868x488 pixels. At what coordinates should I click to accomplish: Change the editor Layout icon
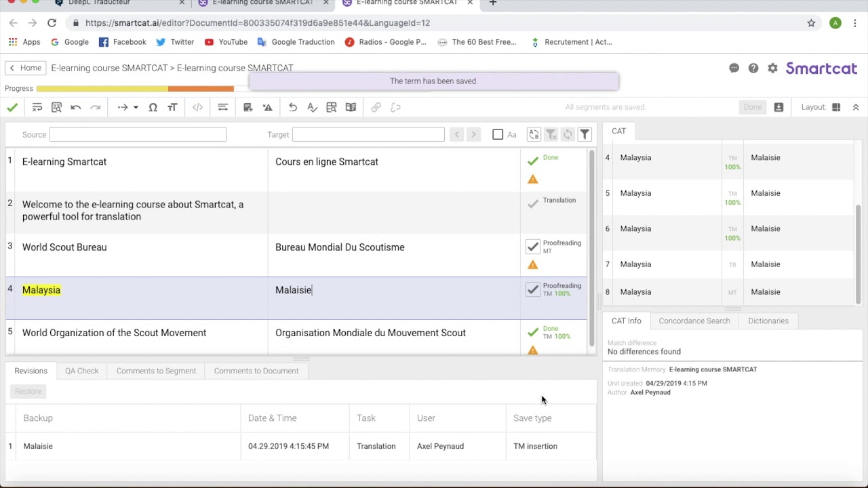pos(836,107)
